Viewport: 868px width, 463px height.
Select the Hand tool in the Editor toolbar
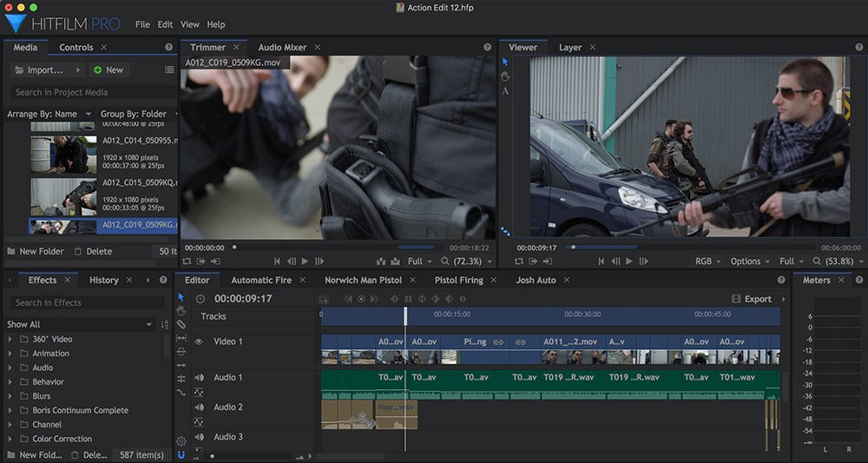(181, 311)
